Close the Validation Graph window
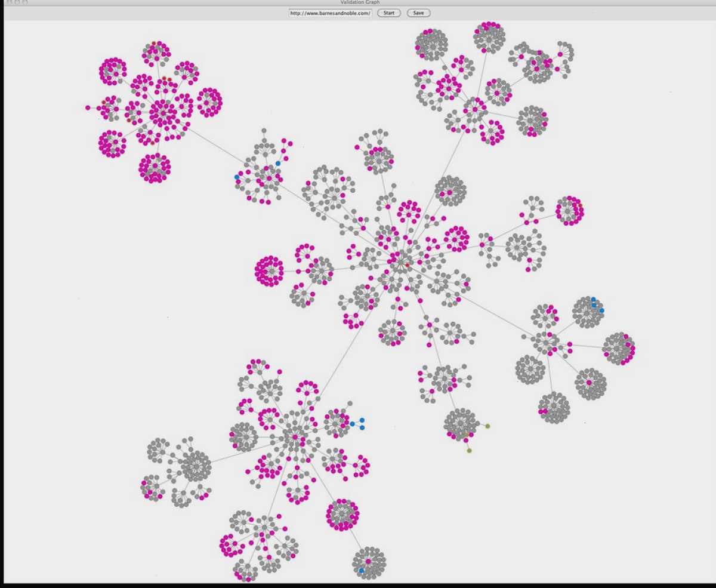The image size is (716, 588). click(10, 2)
